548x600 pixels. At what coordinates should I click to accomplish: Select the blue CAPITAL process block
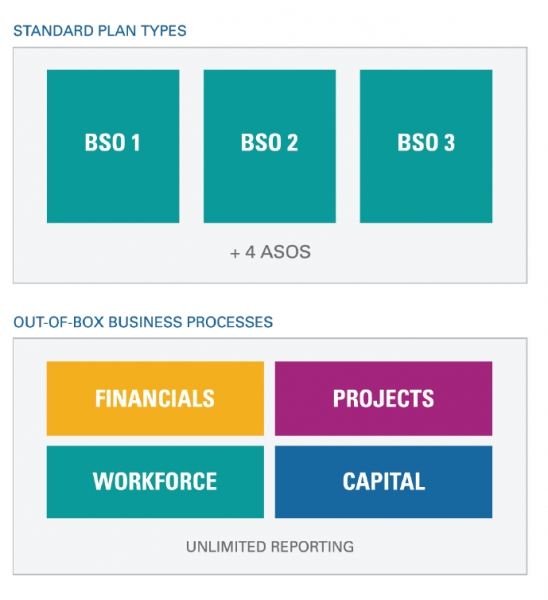tap(383, 482)
